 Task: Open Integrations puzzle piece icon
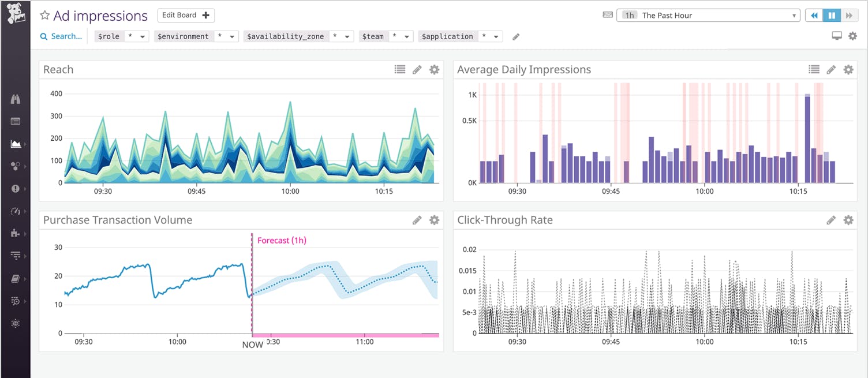[16, 233]
